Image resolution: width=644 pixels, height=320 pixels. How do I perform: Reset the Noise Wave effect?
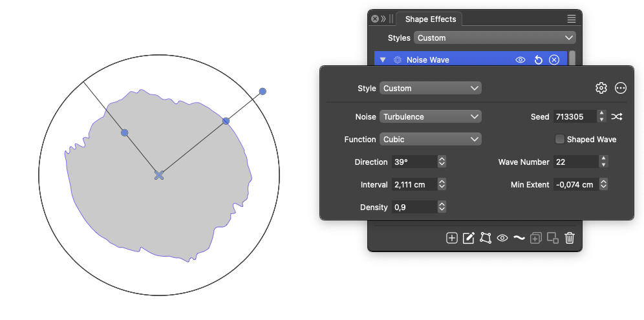tap(538, 60)
